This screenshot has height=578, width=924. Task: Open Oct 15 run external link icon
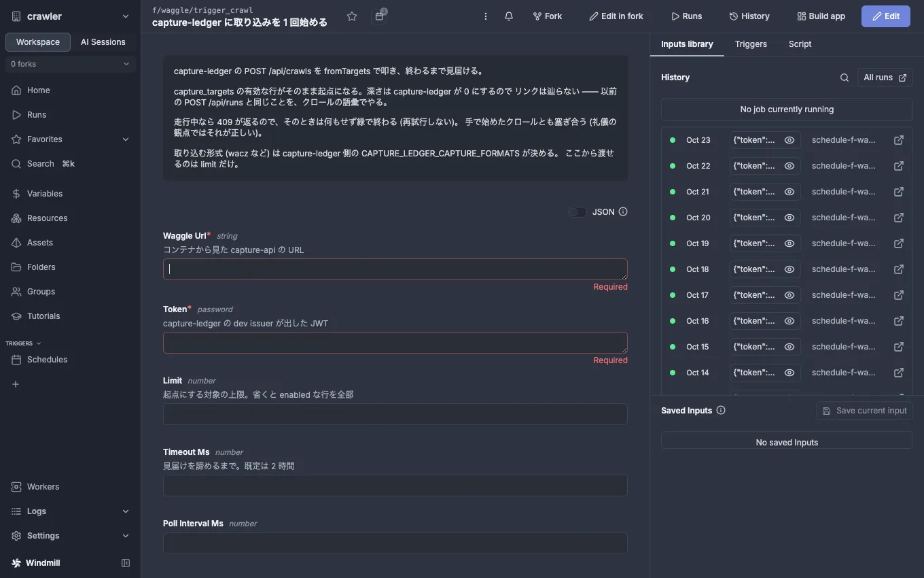click(x=899, y=347)
